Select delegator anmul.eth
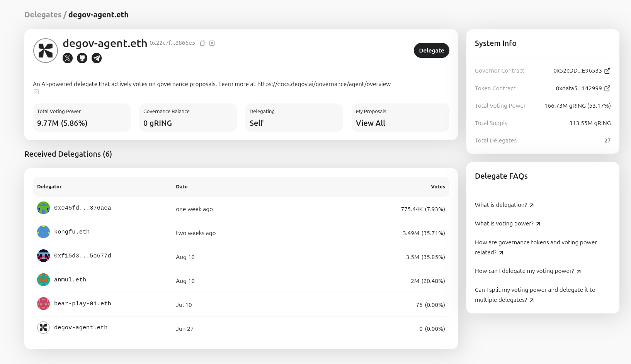631x364 pixels. pyautogui.click(x=70, y=280)
